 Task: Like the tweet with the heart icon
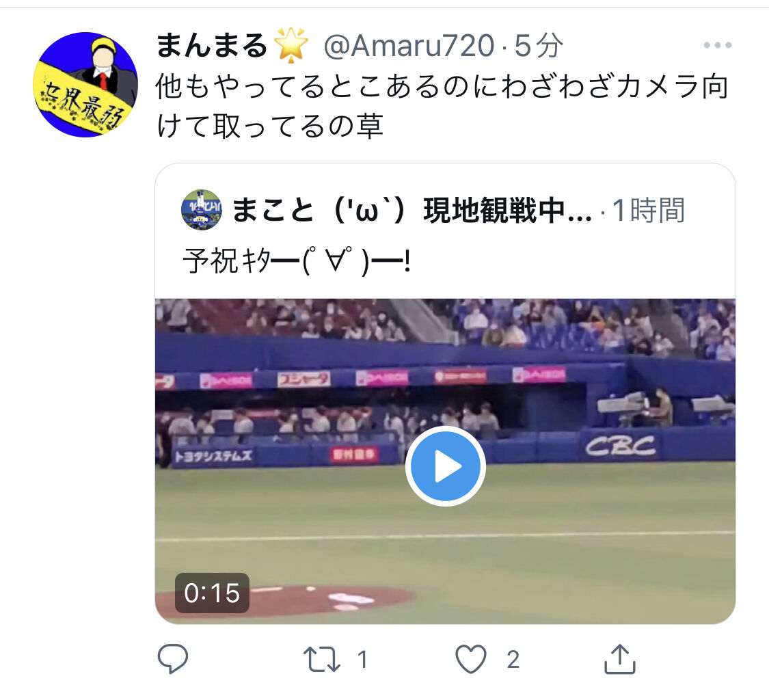click(x=471, y=659)
